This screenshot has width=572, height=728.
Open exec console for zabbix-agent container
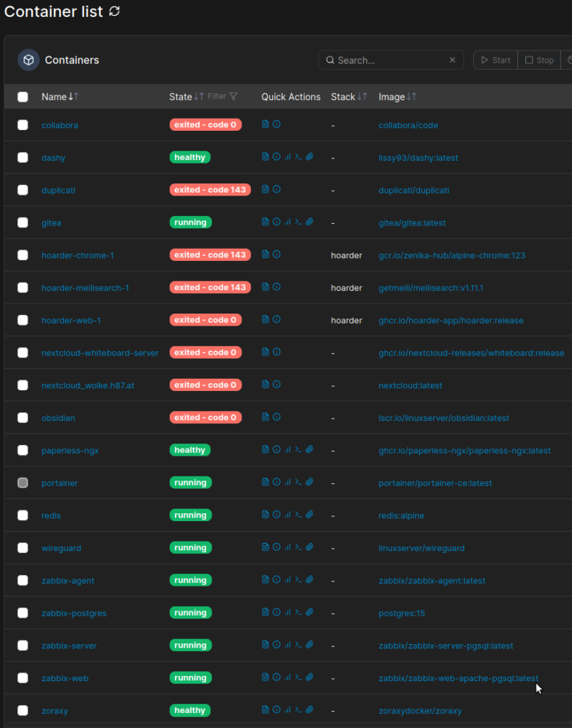point(298,579)
